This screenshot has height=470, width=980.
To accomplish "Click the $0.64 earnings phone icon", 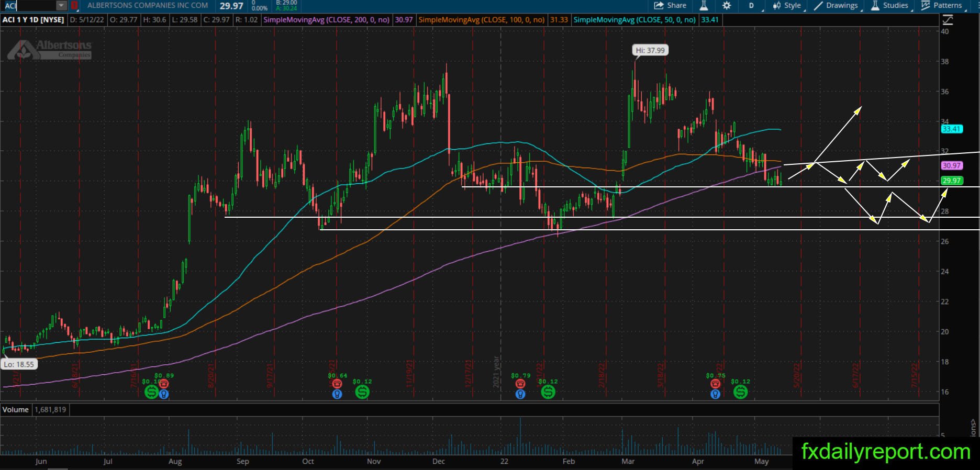I will [337, 384].
